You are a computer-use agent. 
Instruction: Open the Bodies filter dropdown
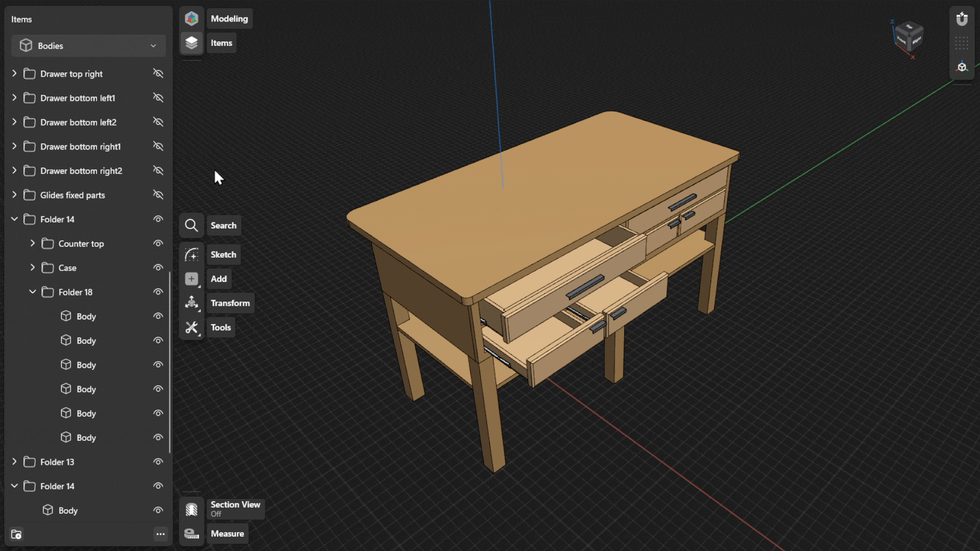click(x=88, y=46)
